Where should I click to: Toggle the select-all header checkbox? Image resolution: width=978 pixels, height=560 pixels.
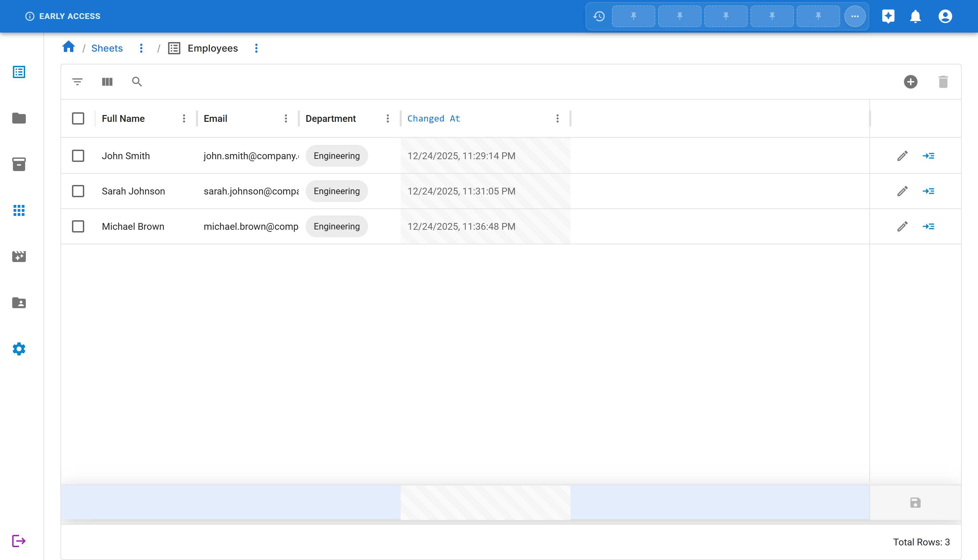point(78,118)
